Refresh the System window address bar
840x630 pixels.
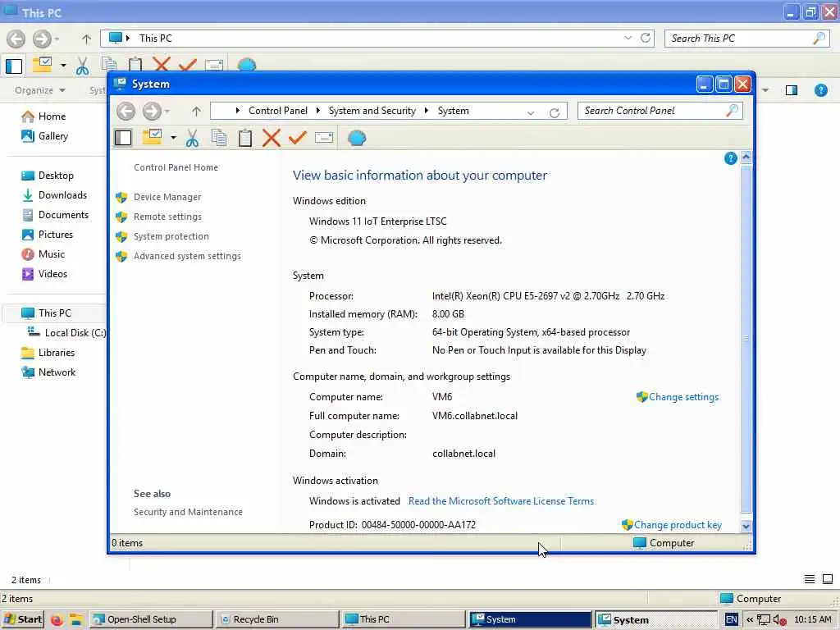[x=555, y=112]
